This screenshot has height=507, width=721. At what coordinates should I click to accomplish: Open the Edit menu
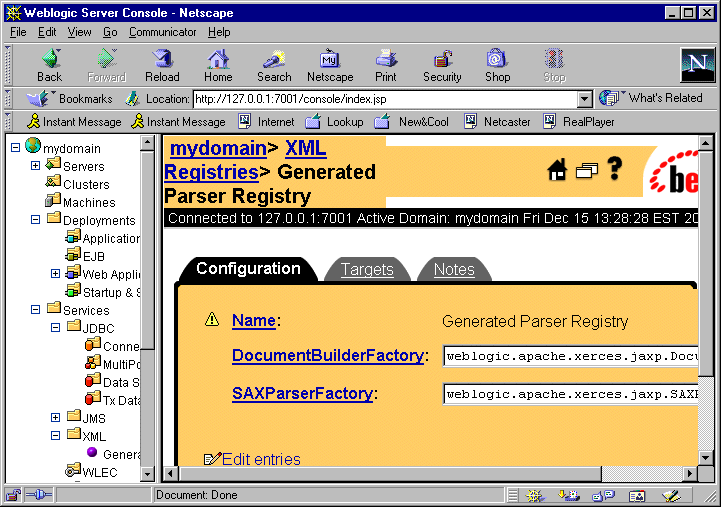point(47,32)
